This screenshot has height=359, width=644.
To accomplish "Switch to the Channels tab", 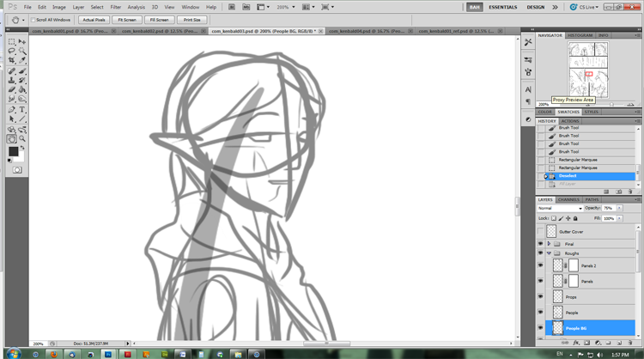I will coord(568,199).
